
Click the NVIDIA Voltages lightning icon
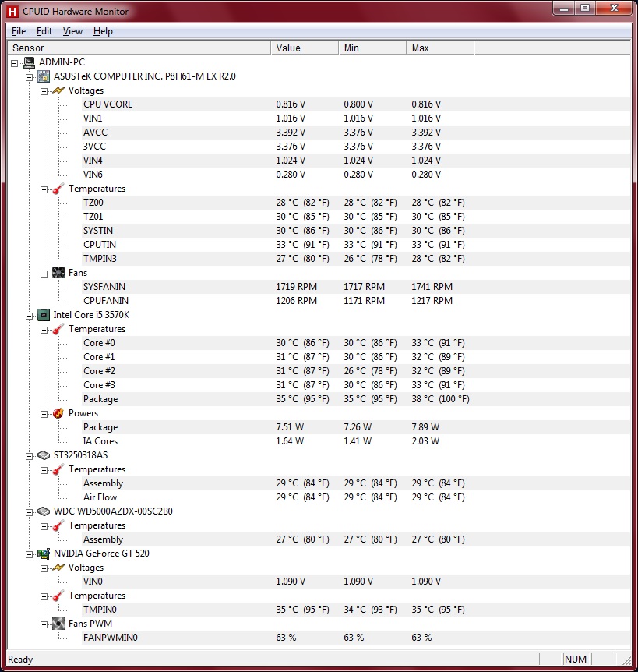coord(58,568)
